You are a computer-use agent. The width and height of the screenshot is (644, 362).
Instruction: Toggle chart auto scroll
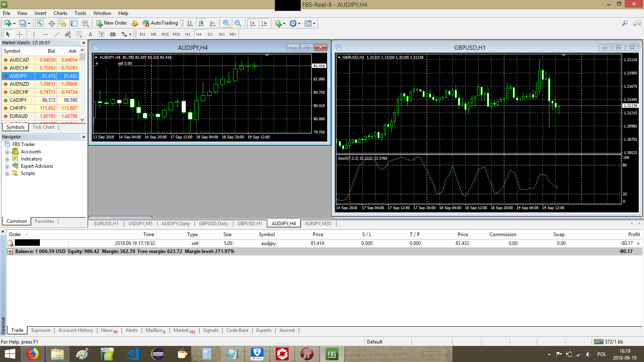252,23
